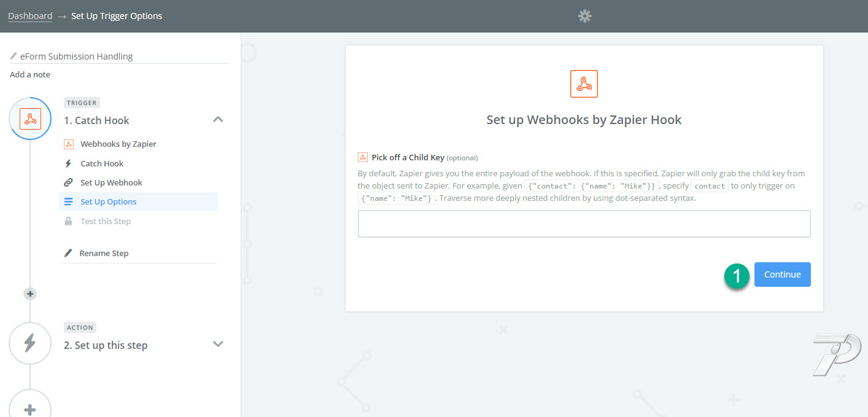The width and height of the screenshot is (868, 417).
Task: Click link icon beside Set Up Webhook
Action: (68, 182)
